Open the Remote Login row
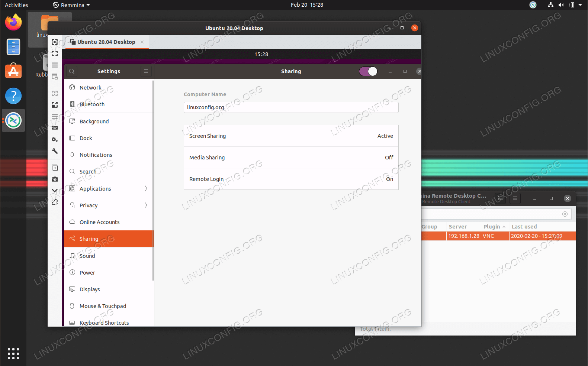588x366 pixels. (291, 179)
